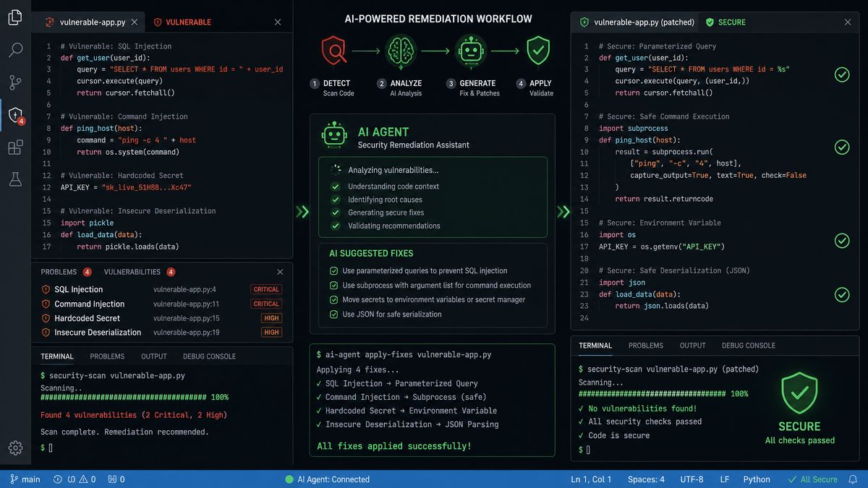The image size is (868, 488).
Task: Click the CRITICAL badge for SQL Injection
Action: pyautogui.click(x=266, y=290)
